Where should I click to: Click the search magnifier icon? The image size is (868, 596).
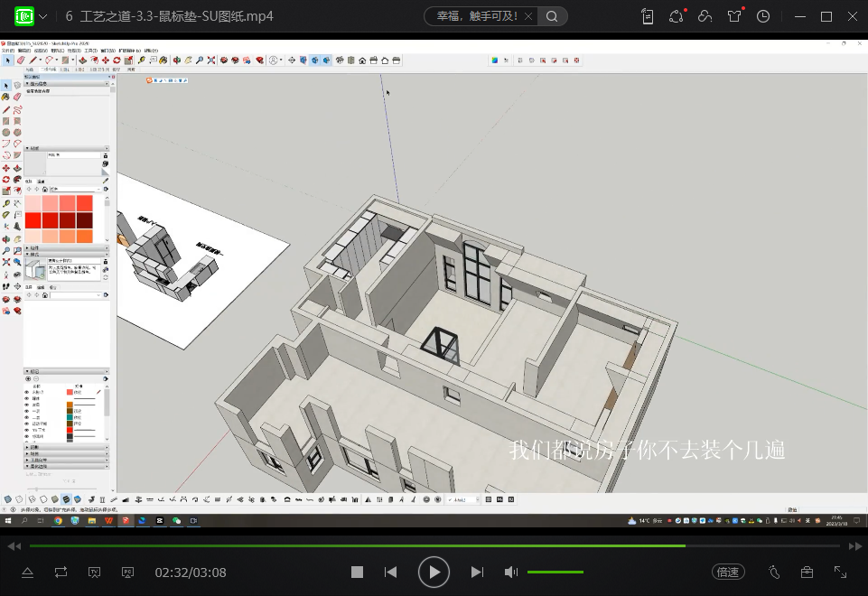pyautogui.click(x=553, y=16)
